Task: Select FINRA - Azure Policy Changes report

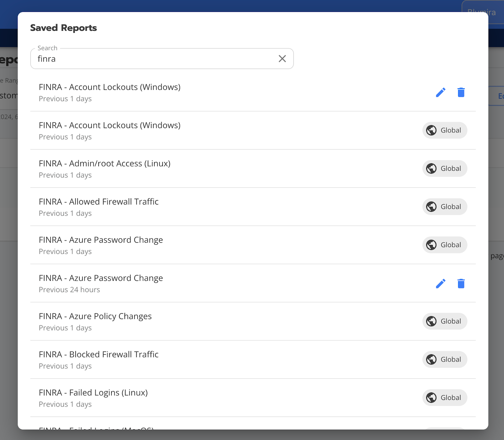Action: [95, 316]
